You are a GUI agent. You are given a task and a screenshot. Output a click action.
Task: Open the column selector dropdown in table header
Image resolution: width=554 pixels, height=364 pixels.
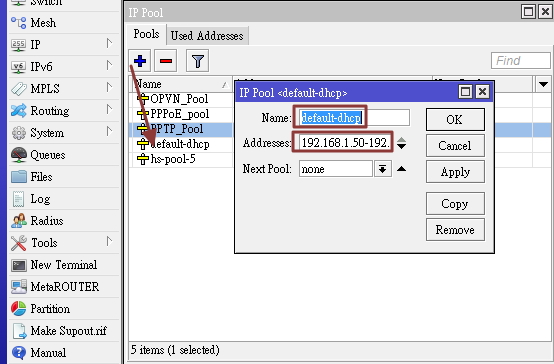click(543, 84)
